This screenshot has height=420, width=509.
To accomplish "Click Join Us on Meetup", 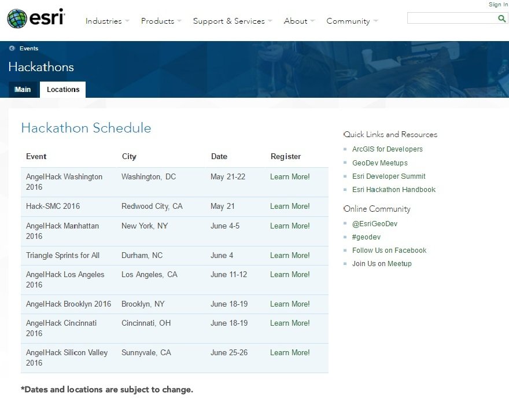I will click(x=382, y=264).
